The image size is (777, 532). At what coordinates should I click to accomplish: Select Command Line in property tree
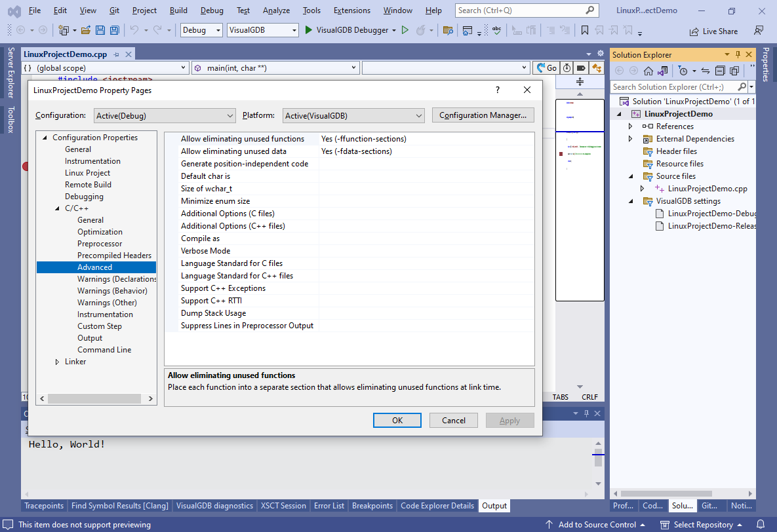(104, 350)
